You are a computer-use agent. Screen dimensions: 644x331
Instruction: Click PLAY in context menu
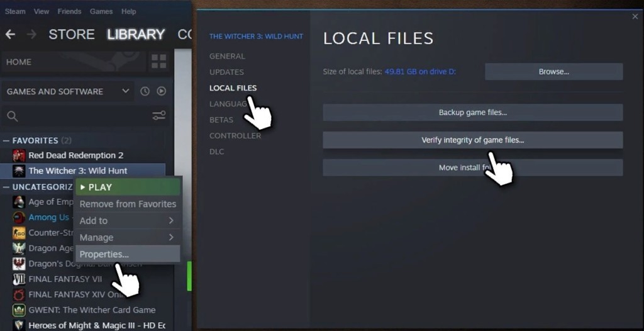click(x=128, y=187)
